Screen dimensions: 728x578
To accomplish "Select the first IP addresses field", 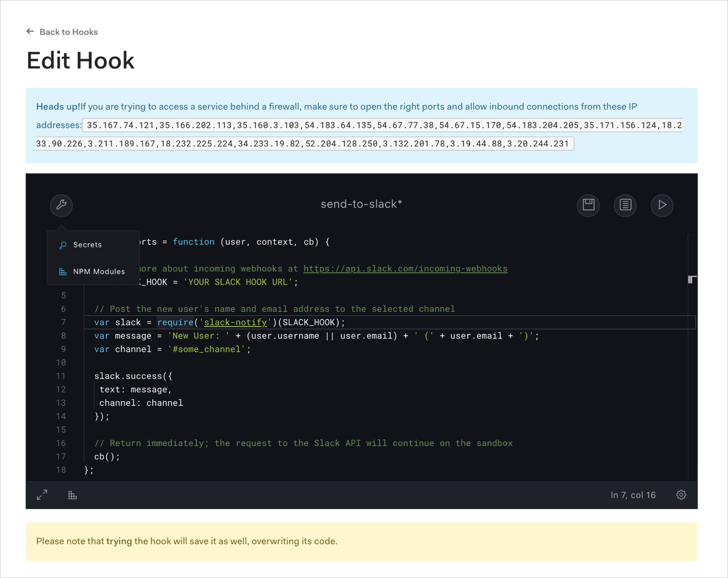I will click(382, 125).
